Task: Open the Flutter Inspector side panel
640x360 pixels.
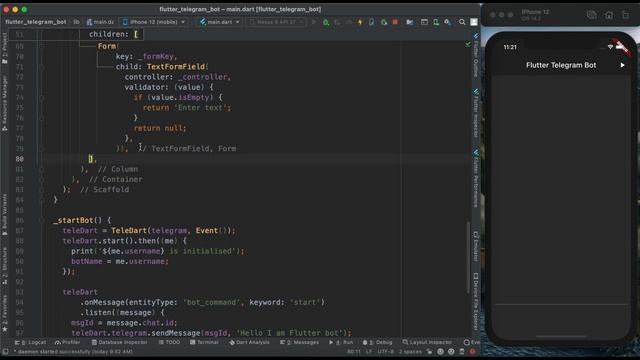Action: [x=476, y=113]
